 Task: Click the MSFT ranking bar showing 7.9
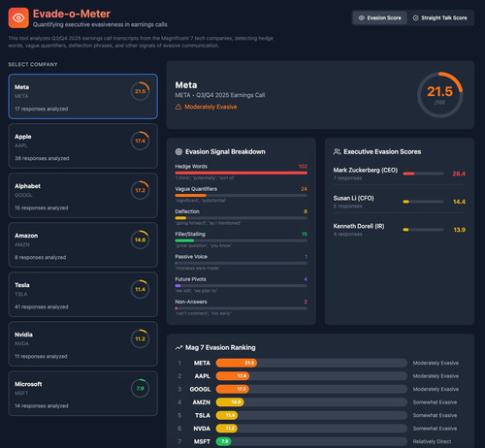(x=223, y=441)
